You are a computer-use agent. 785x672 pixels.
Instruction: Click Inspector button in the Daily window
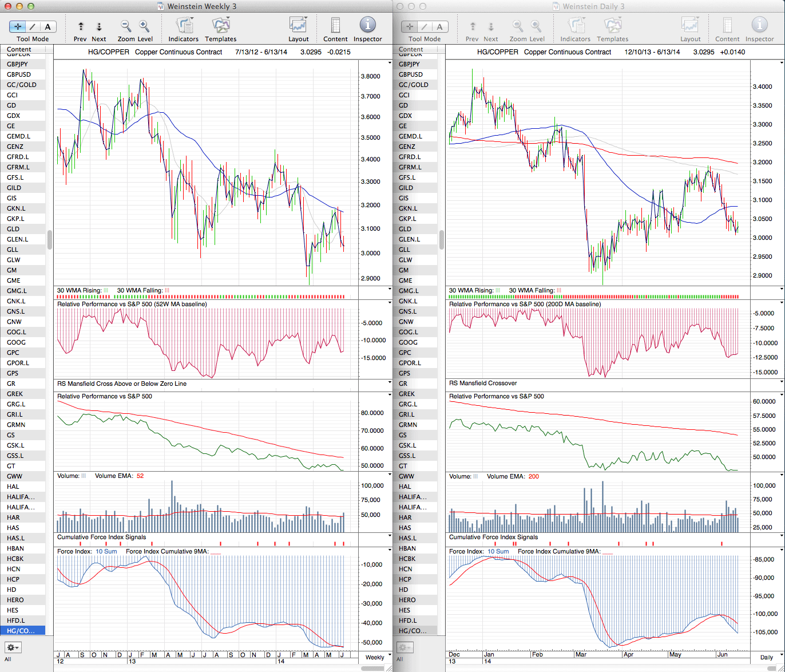coord(759,26)
